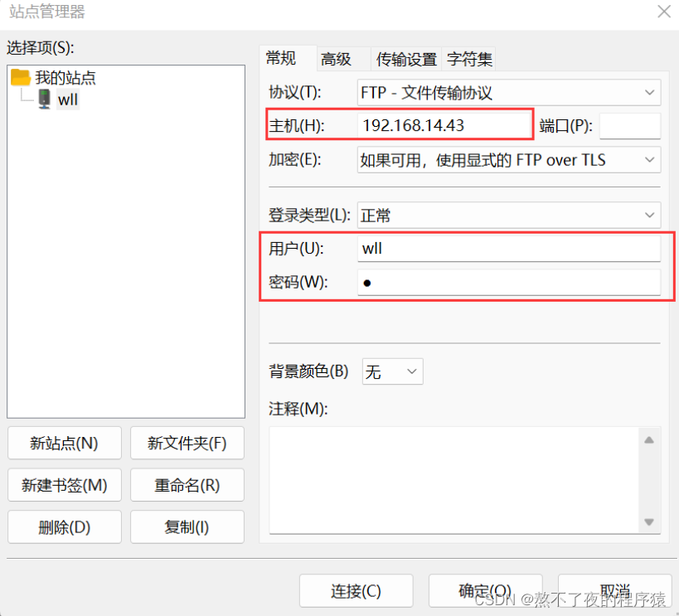Open the 传输设置 tab
679x616 pixels.
click(x=406, y=59)
